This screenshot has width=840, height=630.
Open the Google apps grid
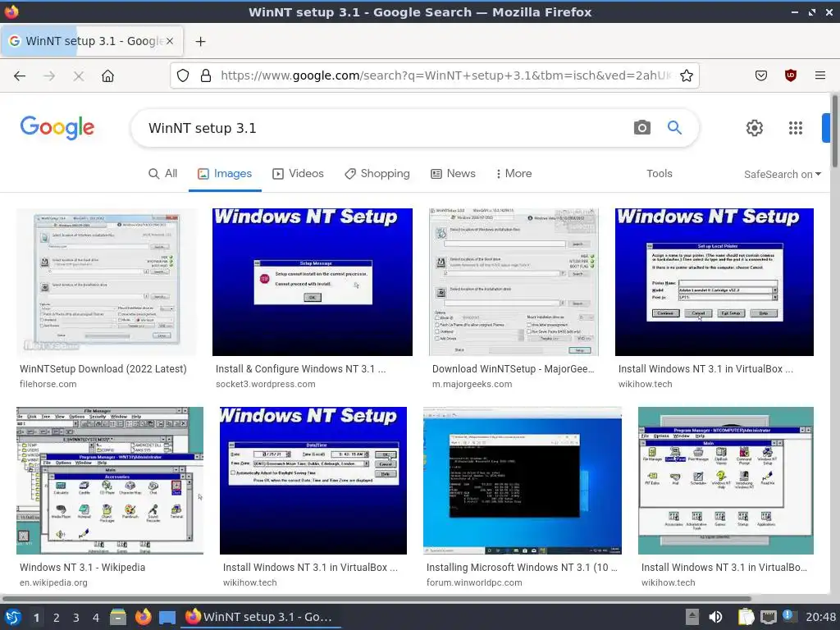[x=796, y=128]
